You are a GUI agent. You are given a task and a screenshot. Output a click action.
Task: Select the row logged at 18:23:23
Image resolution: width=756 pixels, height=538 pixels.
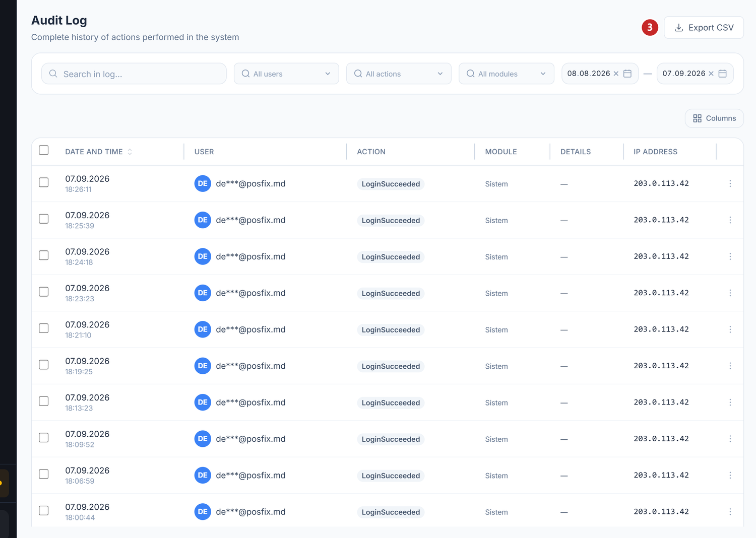[44, 292]
